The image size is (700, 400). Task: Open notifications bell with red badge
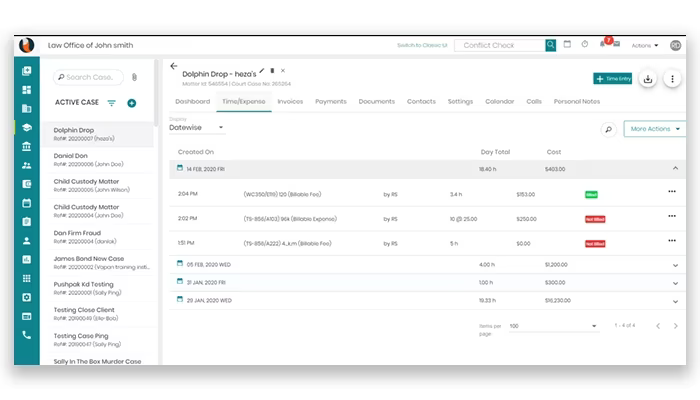(604, 43)
